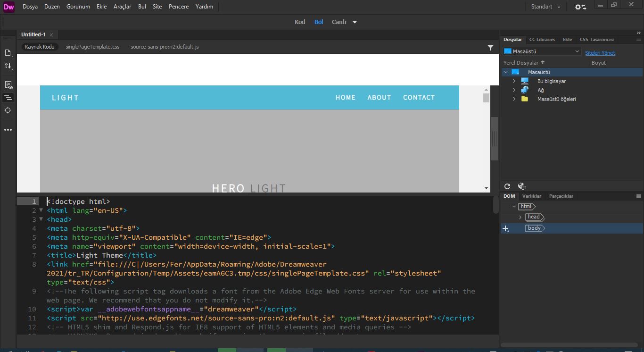644x352 pixels.
Task: Collapse panels with double-arrow icon
Action: tap(639, 33)
